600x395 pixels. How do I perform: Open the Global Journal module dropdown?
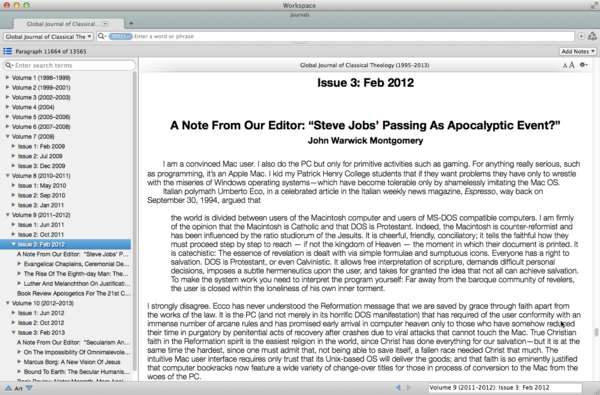coord(48,36)
